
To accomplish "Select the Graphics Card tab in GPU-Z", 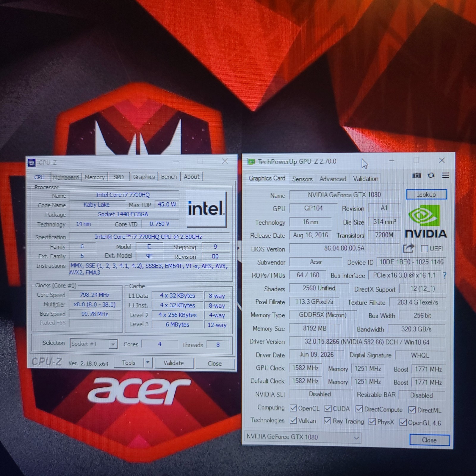I will coord(267,178).
